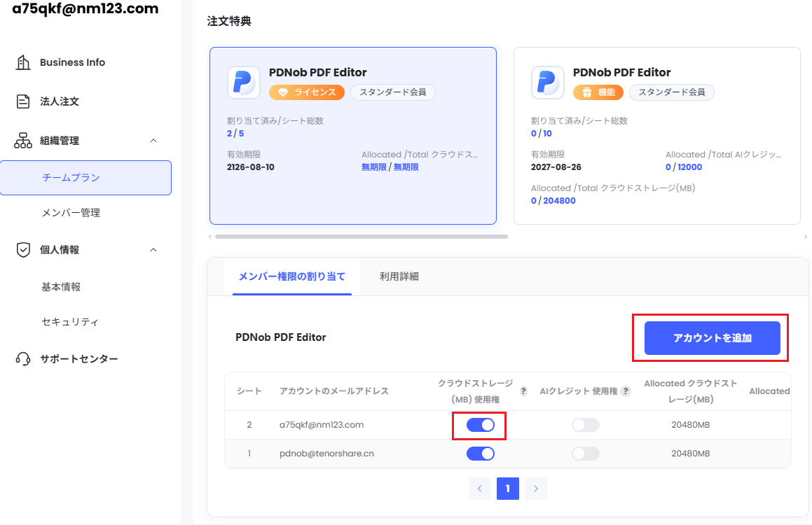The height and width of the screenshot is (525, 812).
Task: Switch to the メンバー権限の割り当て tab
Action: point(292,276)
